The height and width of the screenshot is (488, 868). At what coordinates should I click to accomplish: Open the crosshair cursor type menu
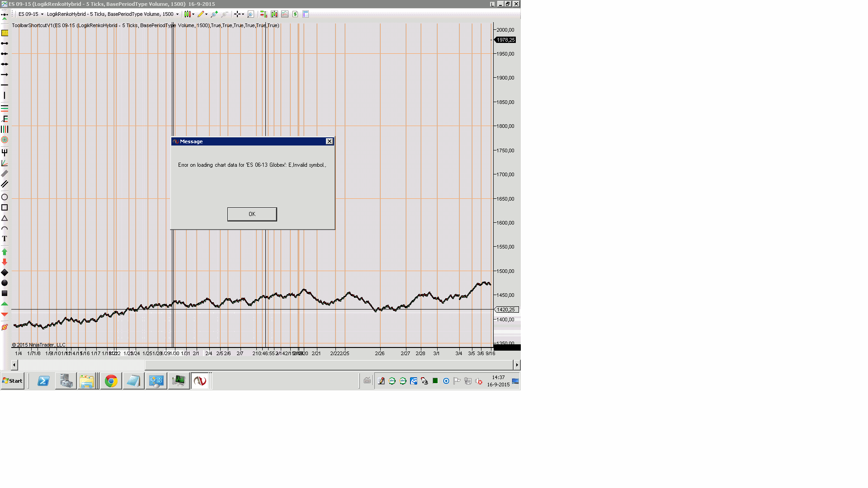click(239, 14)
